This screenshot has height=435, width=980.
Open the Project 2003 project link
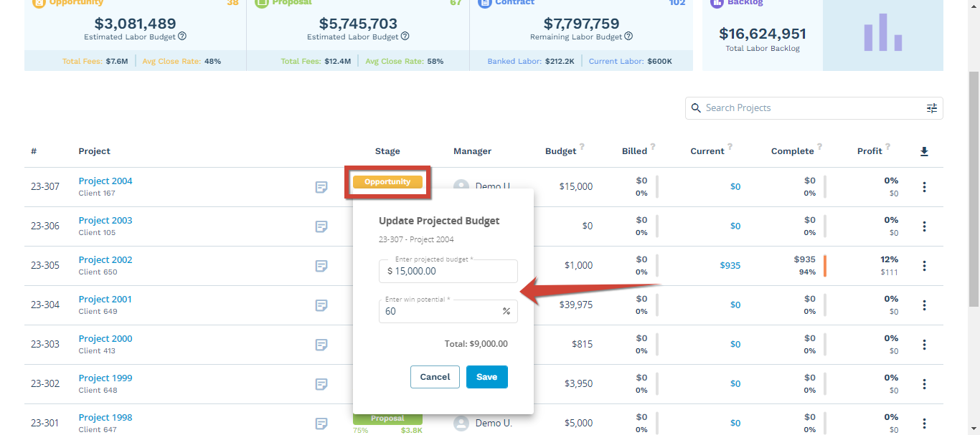[x=105, y=220]
